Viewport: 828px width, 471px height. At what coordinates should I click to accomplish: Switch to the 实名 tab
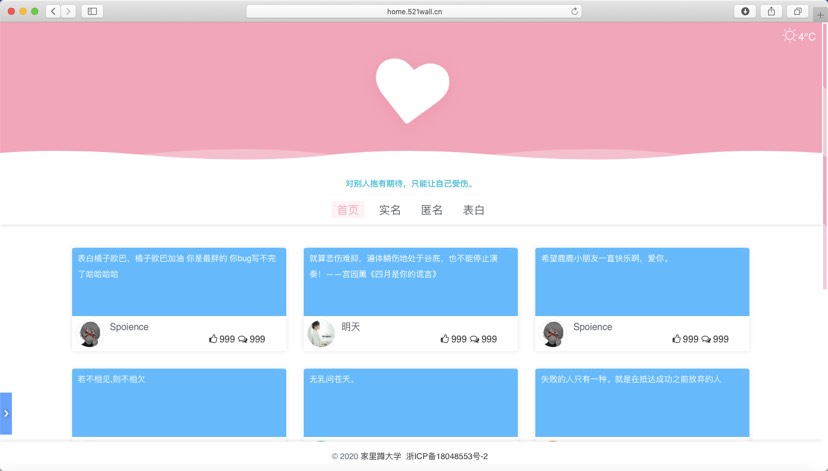point(390,210)
